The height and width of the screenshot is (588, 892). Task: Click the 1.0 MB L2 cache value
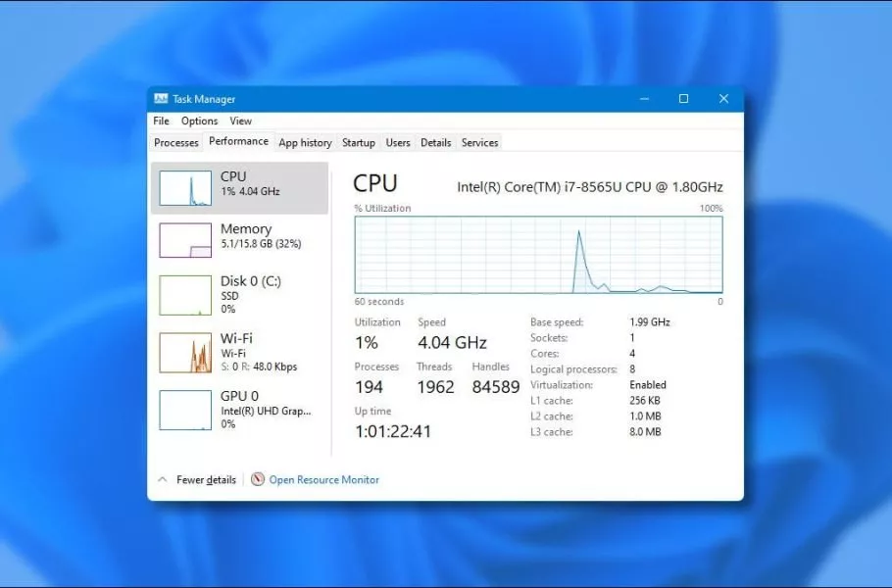(645, 416)
